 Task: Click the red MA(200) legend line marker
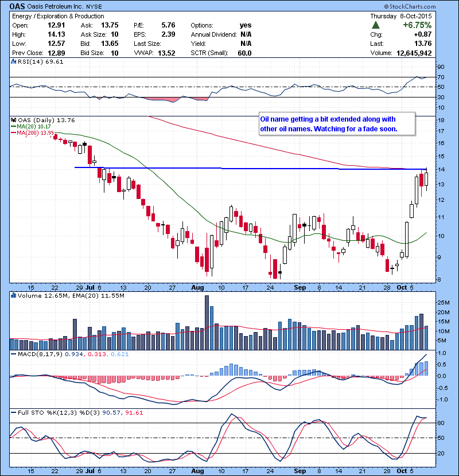(x=13, y=132)
